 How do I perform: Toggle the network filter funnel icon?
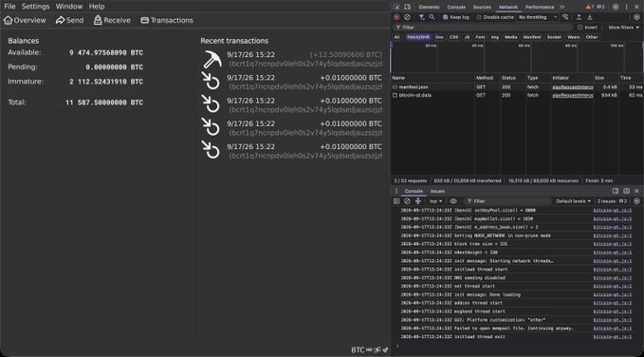[421, 17]
